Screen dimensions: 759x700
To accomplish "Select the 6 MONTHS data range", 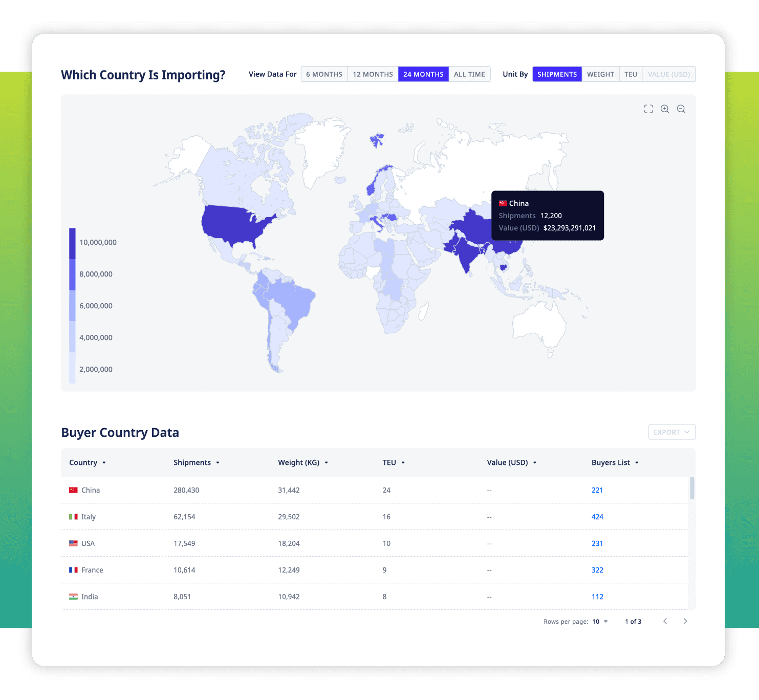I will click(x=324, y=74).
